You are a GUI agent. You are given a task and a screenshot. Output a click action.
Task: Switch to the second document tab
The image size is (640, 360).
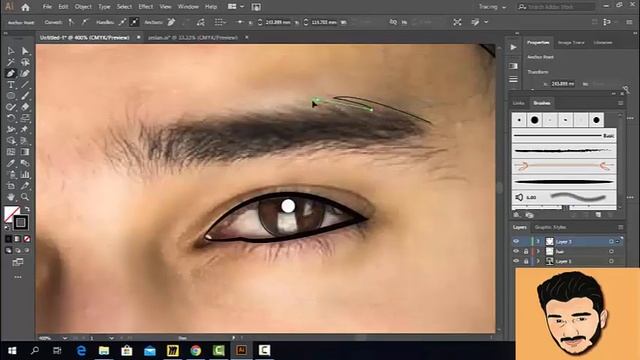point(193,38)
